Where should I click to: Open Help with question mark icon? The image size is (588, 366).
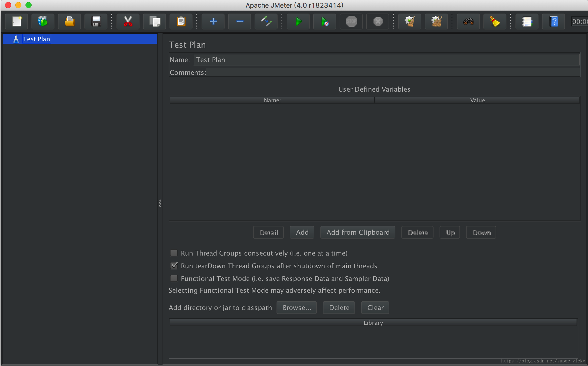553,21
